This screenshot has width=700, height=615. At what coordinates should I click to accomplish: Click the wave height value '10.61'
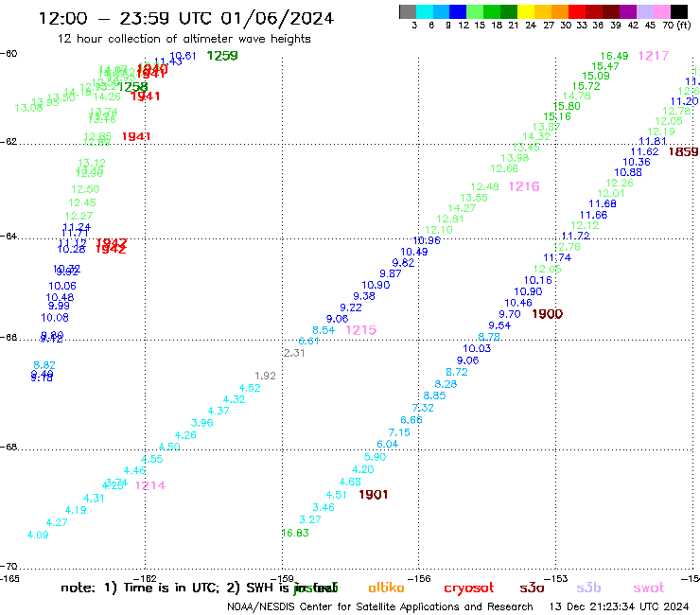pyautogui.click(x=183, y=56)
